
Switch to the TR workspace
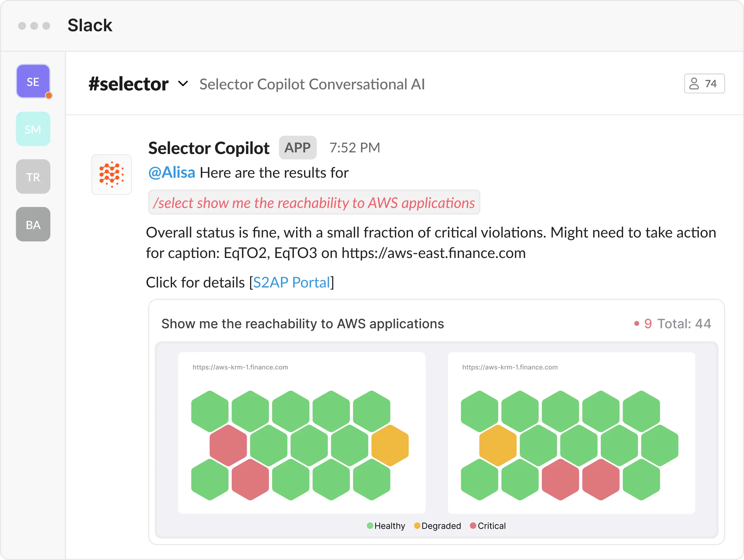point(33,177)
